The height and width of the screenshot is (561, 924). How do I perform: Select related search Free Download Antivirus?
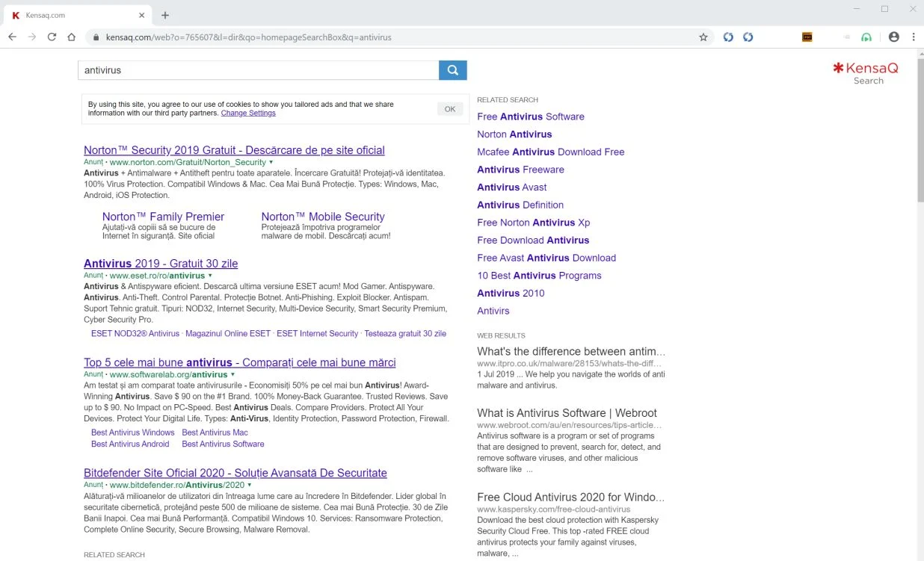coord(533,241)
